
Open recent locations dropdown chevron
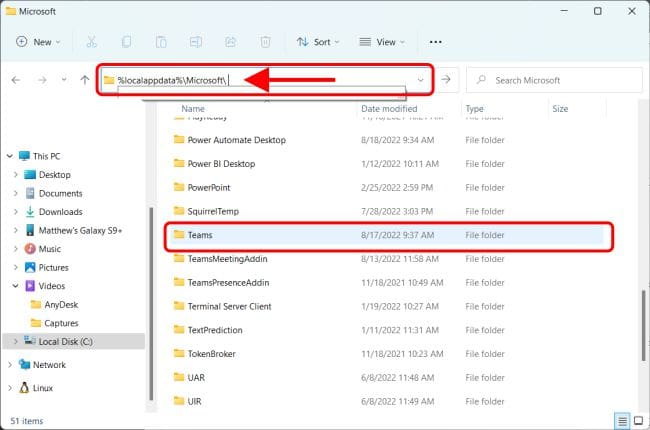click(63, 80)
